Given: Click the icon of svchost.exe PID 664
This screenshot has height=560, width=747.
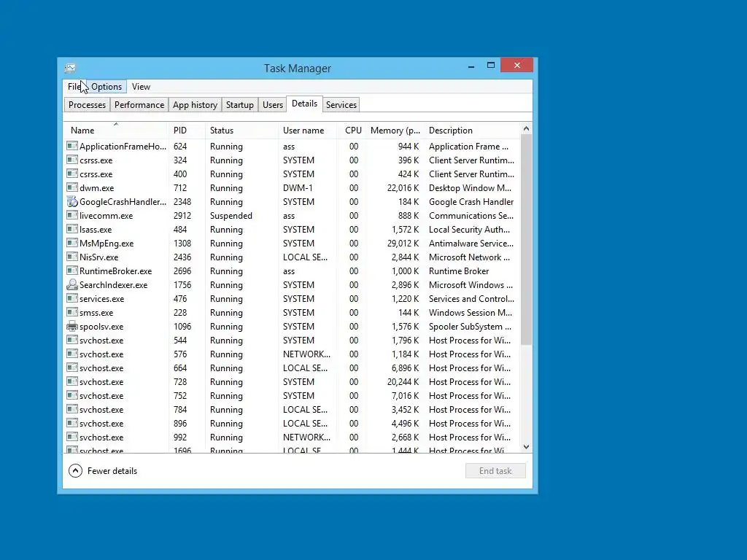Looking at the screenshot, I should 72,367.
